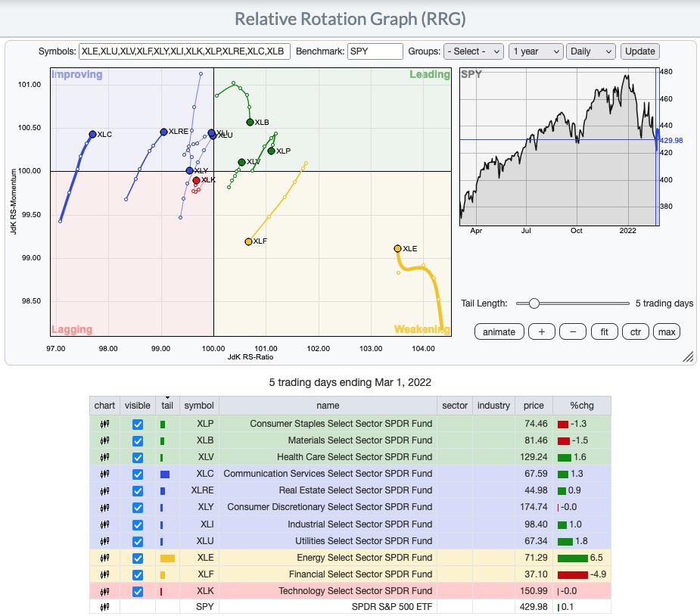
Task: Click the animate button
Action: point(499,331)
